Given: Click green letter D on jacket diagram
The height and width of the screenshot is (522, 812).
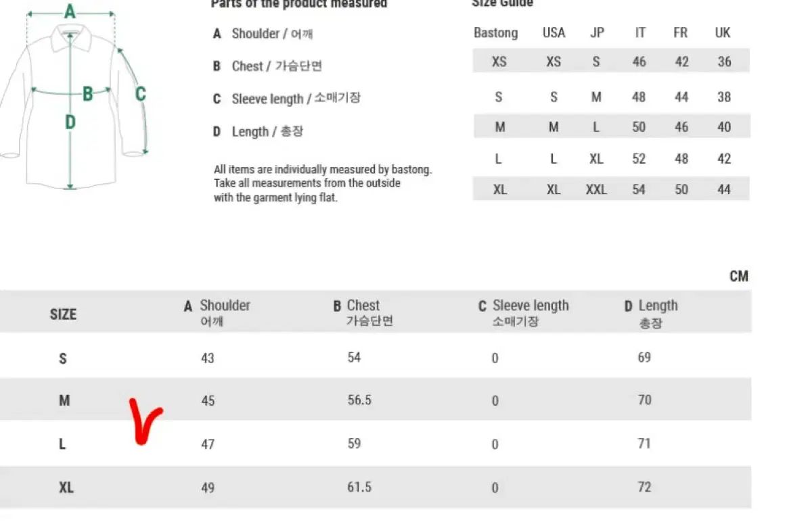Looking at the screenshot, I should point(70,122).
